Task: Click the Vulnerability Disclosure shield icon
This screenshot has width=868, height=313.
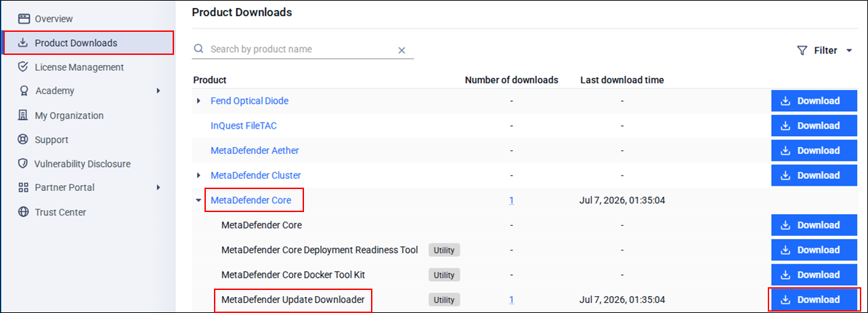Action: (x=23, y=163)
